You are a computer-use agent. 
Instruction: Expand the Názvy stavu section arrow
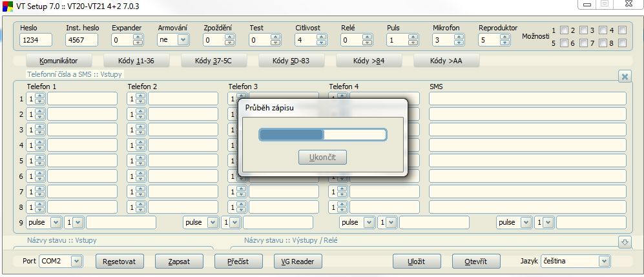coord(625,242)
